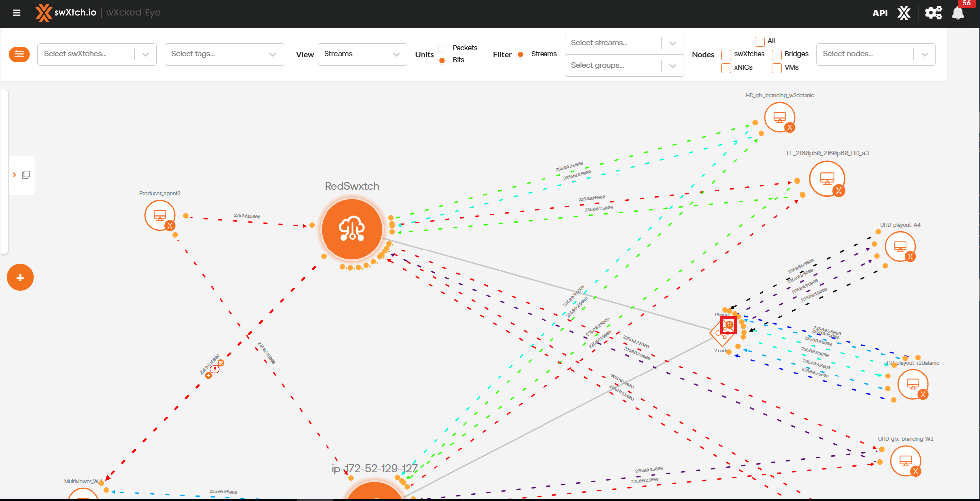The height and width of the screenshot is (501, 980).
Task: Click the Select nodes input field
Action: [x=866, y=54]
